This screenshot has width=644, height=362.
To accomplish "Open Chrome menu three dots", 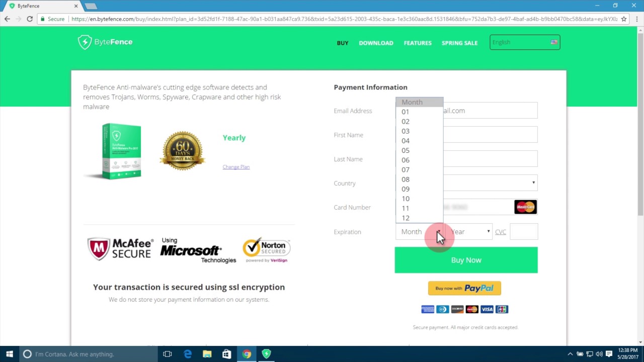I will click(636, 19).
